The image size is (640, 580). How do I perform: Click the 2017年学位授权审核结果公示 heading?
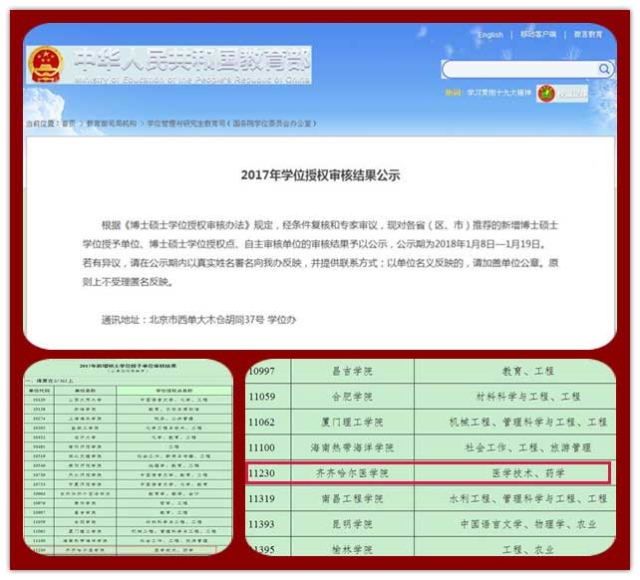tap(320, 174)
